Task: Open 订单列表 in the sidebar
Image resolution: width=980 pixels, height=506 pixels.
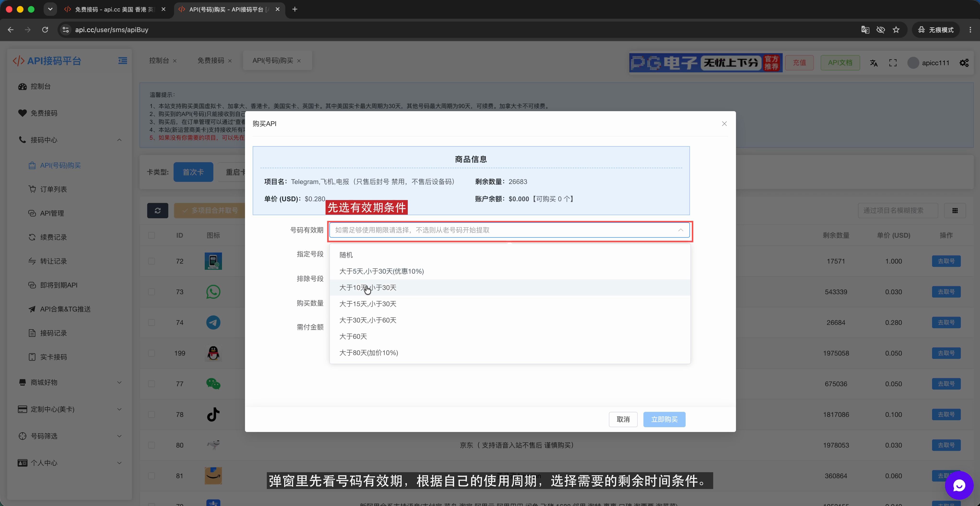Action: coord(53,189)
